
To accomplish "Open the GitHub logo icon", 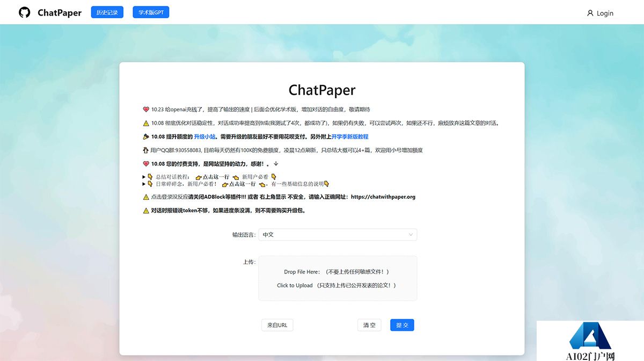I will (x=25, y=12).
